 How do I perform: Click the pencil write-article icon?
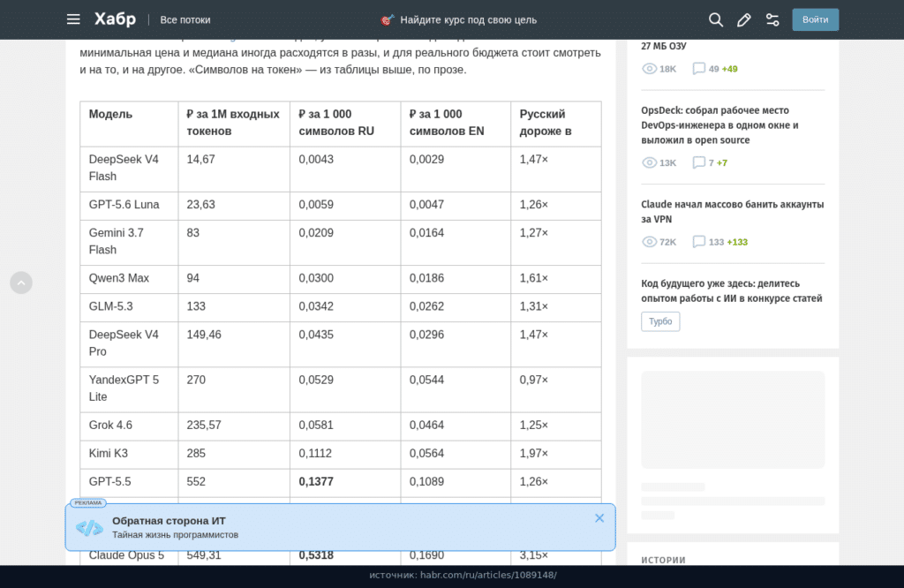pyautogui.click(x=743, y=20)
